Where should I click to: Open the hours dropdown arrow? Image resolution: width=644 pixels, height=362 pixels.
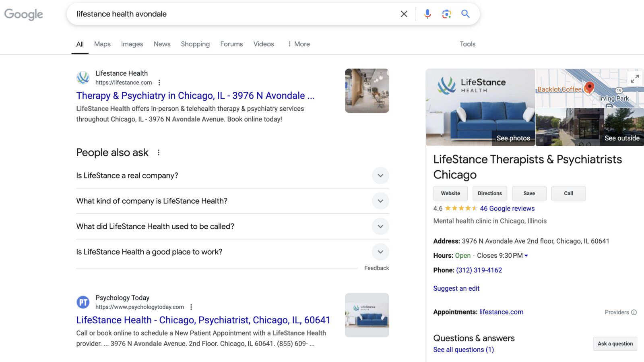(526, 256)
